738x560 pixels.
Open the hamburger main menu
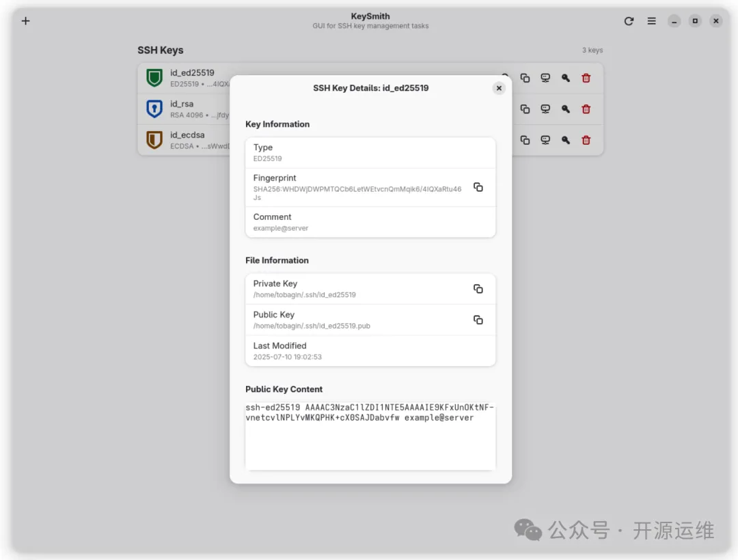coord(651,21)
